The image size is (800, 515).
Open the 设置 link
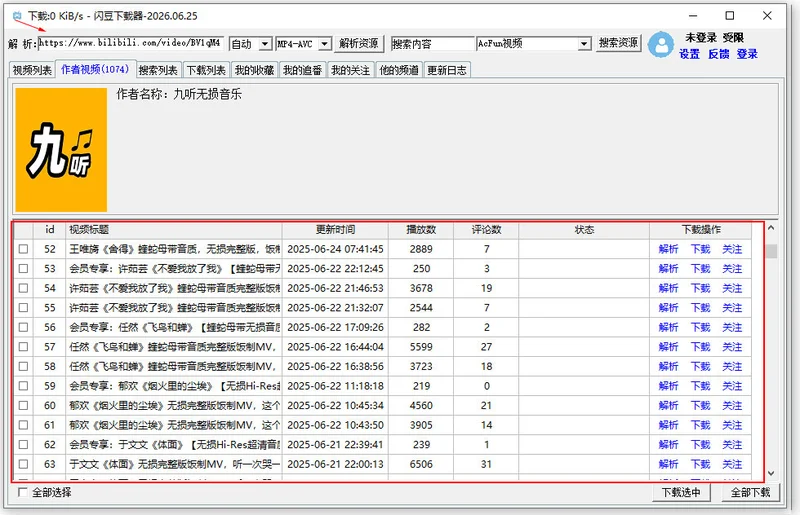coord(689,54)
